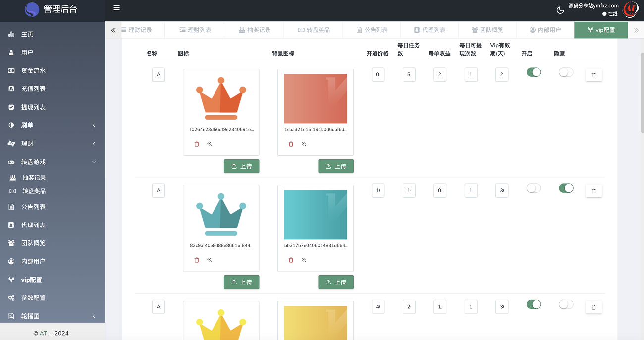This screenshot has height=340, width=644.
Task: Open 充值列表 in the sidebar
Action: point(33,89)
